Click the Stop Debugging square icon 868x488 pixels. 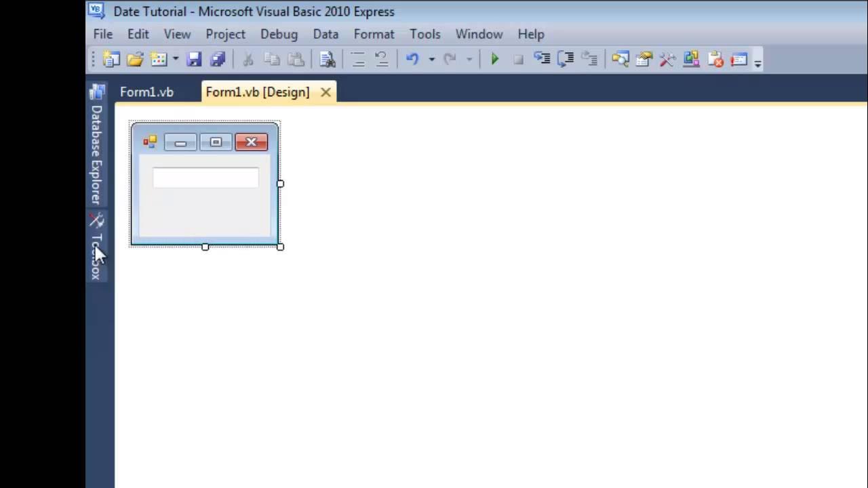point(518,60)
